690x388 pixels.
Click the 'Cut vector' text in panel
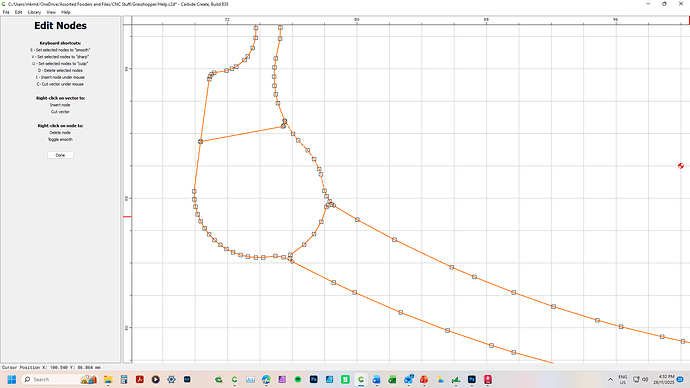[x=60, y=112]
